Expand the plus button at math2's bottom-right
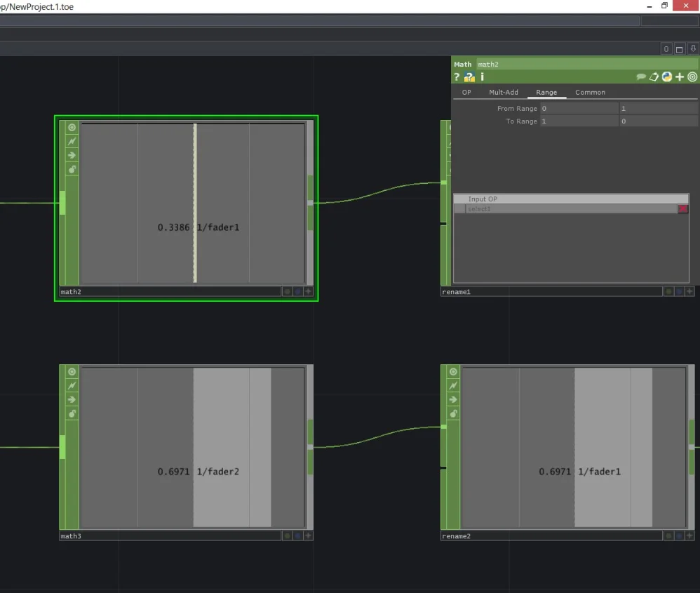The height and width of the screenshot is (593, 700). point(308,292)
